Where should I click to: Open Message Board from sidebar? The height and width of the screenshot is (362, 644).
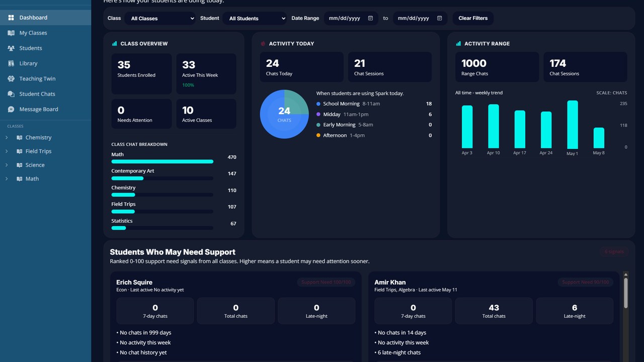point(45,109)
